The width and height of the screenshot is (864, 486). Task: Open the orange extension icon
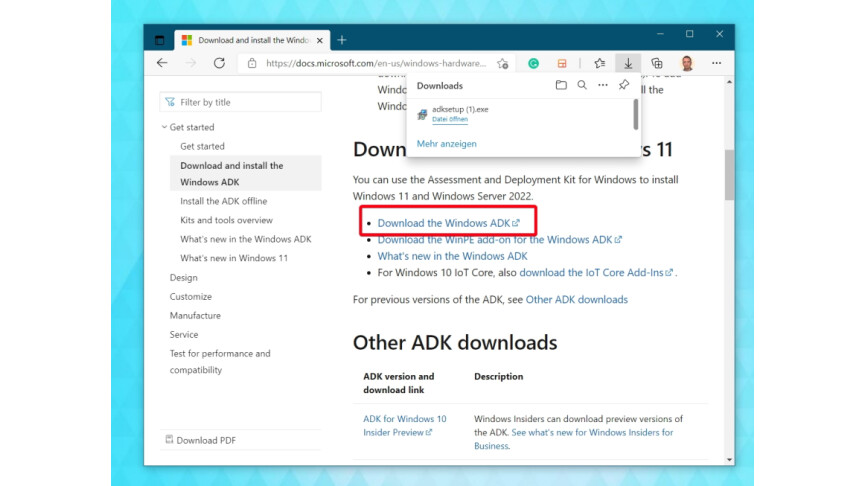pos(562,63)
